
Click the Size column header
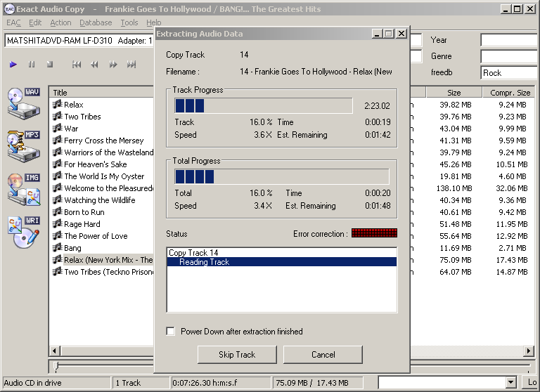click(454, 92)
